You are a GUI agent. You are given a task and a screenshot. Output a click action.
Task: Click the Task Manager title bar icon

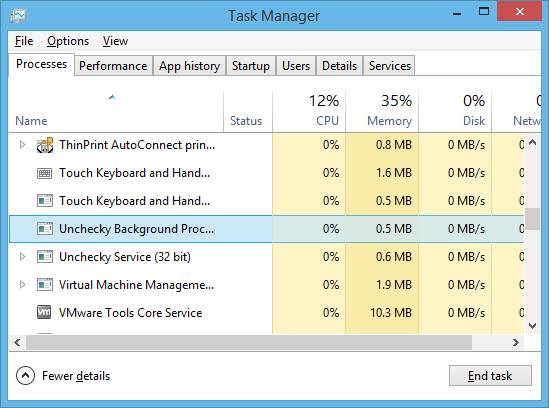18,15
